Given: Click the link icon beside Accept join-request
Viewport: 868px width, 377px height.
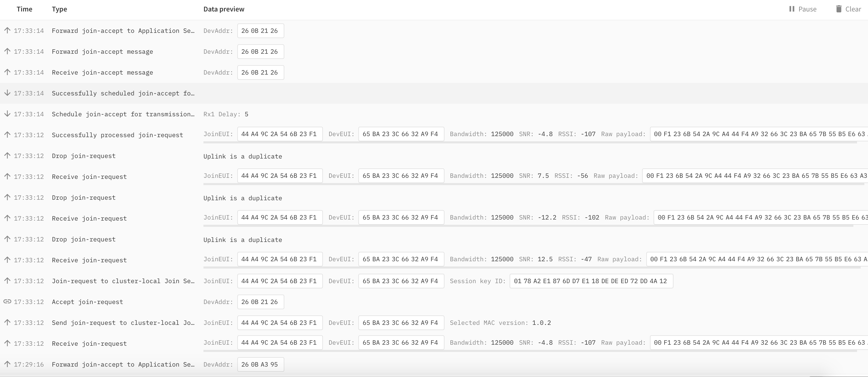Looking at the screenshot, I should 7,302.
